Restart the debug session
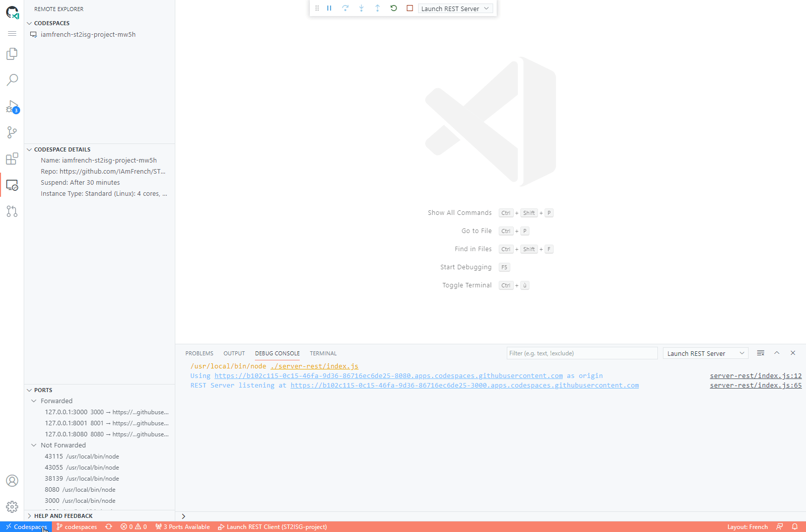Viewport: 806px width, 532px height. pos(393,8)
